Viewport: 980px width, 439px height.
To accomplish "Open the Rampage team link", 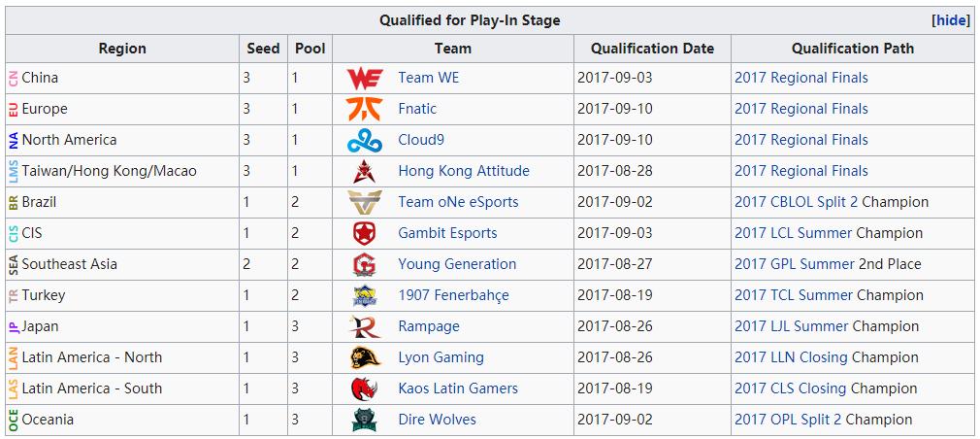I will point(428,326).
